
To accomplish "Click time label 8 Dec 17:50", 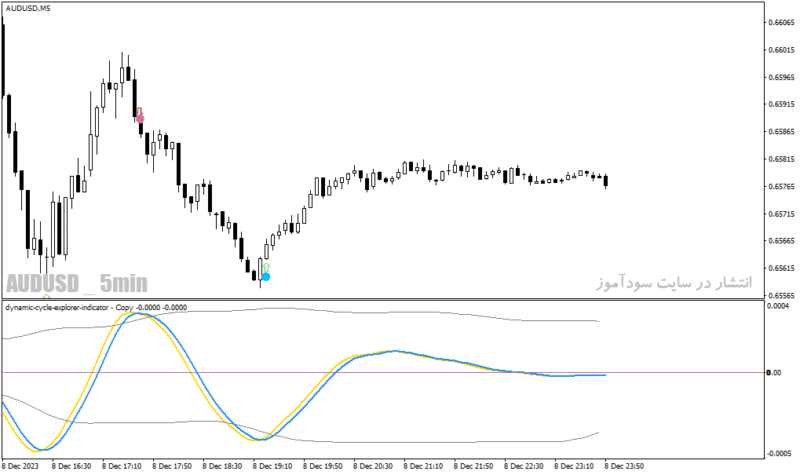I will coord(172,466).
